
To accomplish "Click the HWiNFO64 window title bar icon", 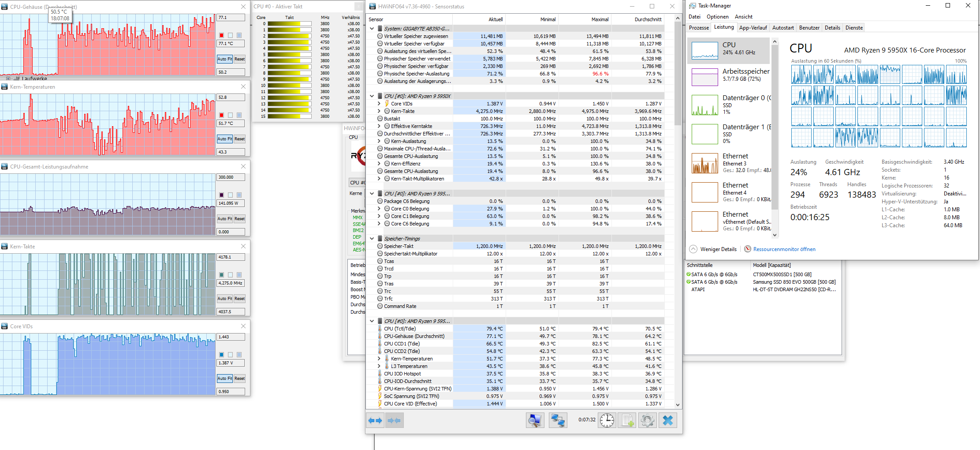I will pos(373,7).
